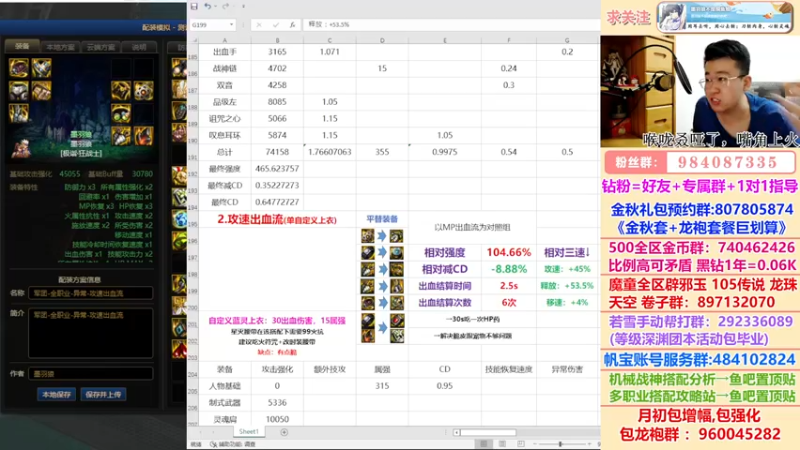The width and height of the screenshot is (800, 450).
Task: Select the cross-shaped shoulder equipment icon
Action: [x=41, y=68]
